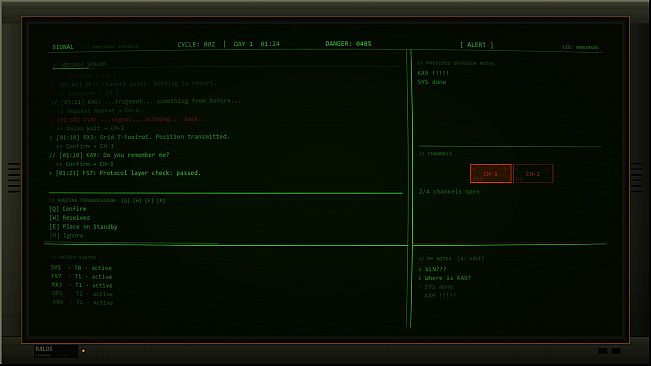This screenshot has width=651, height=366.
Task: Click the '2/4 channels open' status text
Action: coord(449,192)
